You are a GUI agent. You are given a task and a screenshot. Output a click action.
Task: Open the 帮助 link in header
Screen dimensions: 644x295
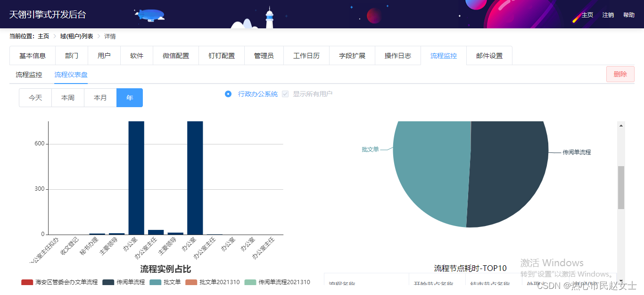pos(629,15)
